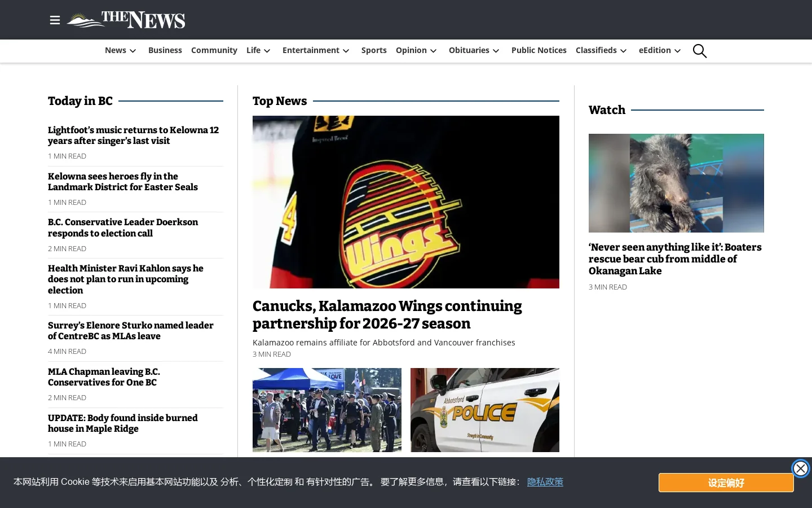
Task: Expand the Obituaries dropdown chevron
Action: pos(496,51)
